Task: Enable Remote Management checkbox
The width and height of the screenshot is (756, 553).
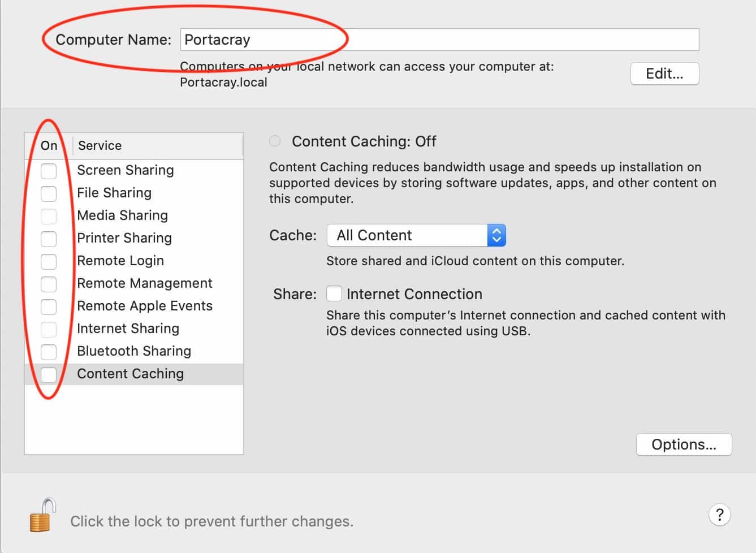Action: [x=49, y=284]
